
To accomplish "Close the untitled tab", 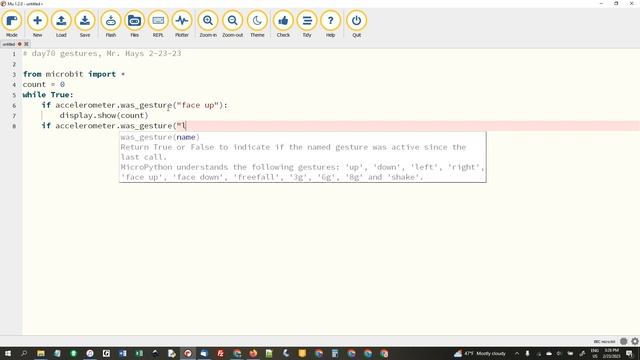I will (x=27, y=44).
